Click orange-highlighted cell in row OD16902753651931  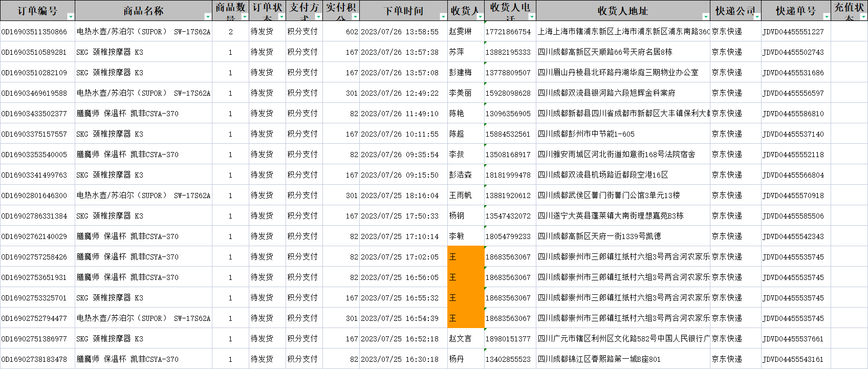tap(466, 277)
